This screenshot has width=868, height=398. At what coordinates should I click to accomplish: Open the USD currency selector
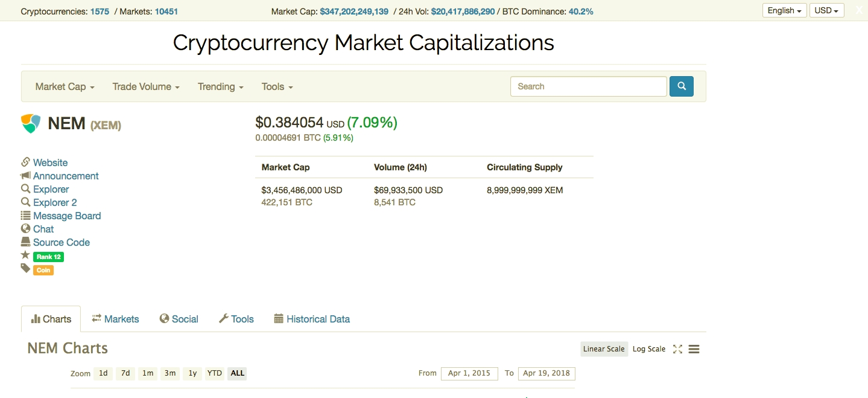tap(826, 10)
